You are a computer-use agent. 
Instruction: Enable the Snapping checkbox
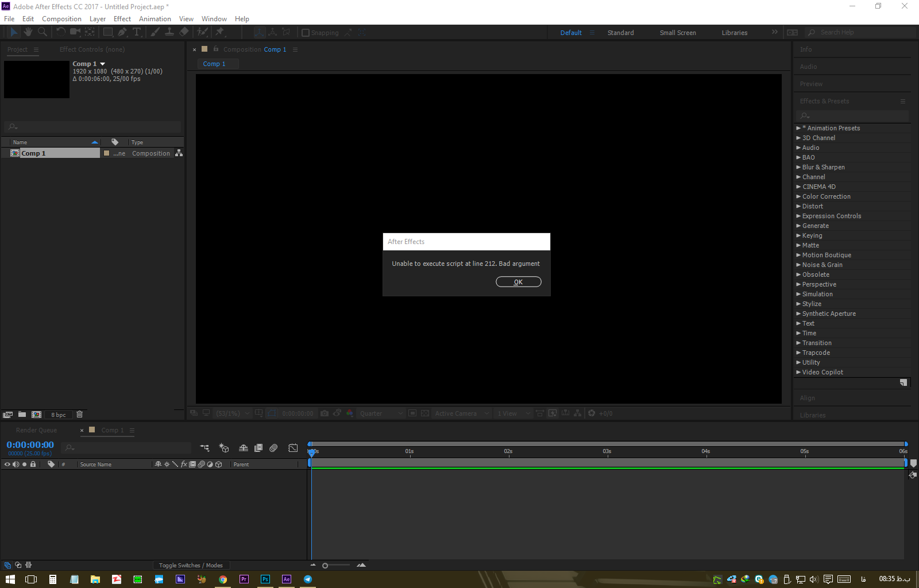click(x=306, y=33)
